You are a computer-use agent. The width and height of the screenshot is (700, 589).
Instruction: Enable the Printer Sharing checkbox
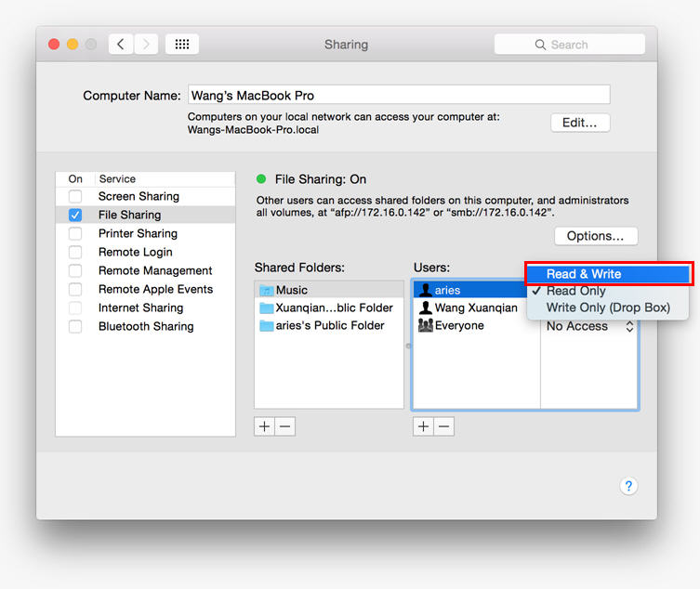pos(75,234)
